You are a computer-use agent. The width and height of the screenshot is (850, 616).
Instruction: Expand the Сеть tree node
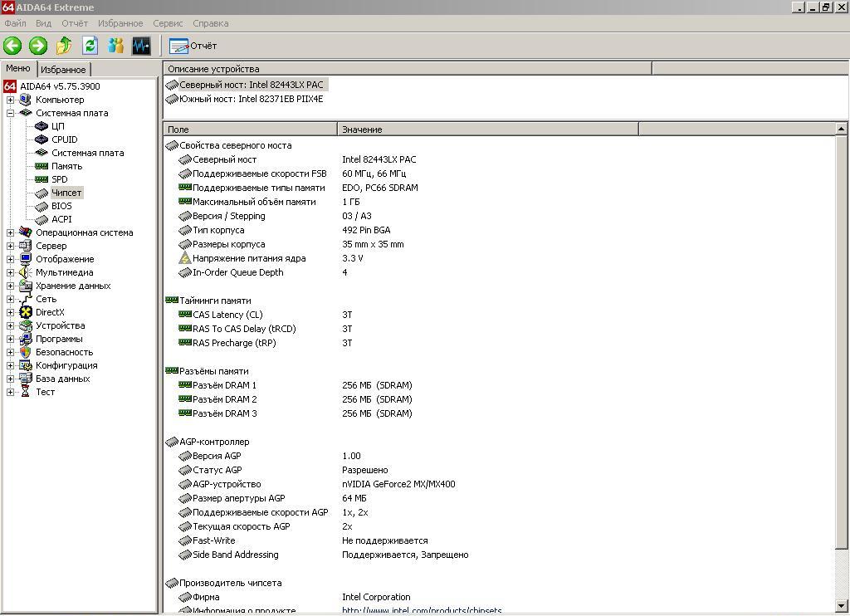(x=10, y=300)
